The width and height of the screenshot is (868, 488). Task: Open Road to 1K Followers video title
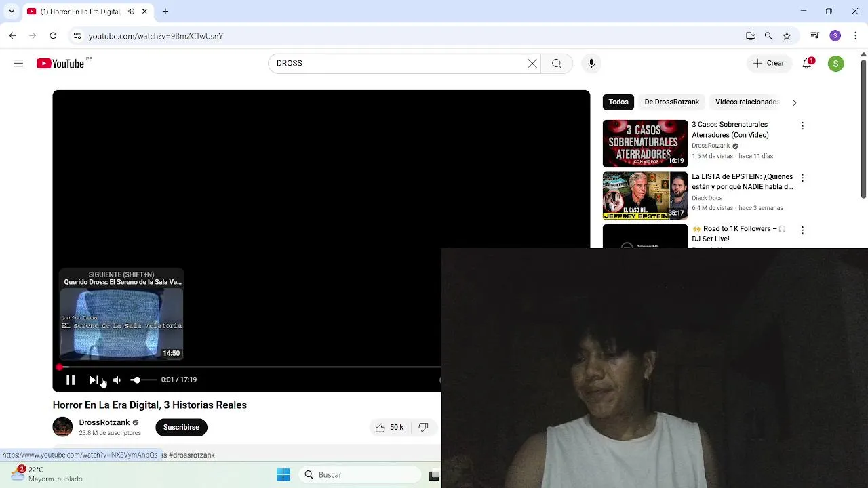tap(738, 234)
